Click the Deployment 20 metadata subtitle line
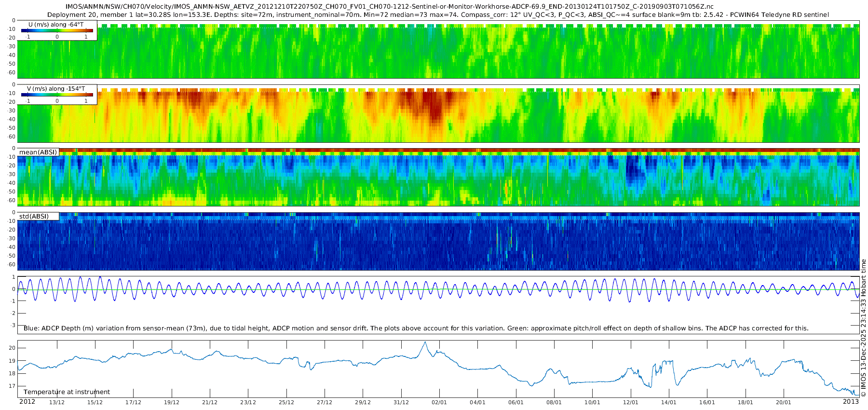Viewport: 868px width, 410px height. pos(438,15)
